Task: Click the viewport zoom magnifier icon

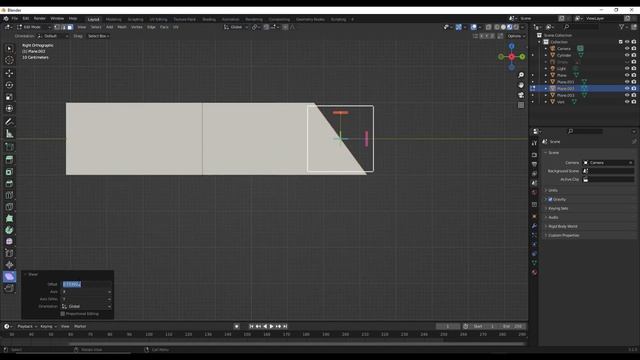Action: tap(521, 75)
